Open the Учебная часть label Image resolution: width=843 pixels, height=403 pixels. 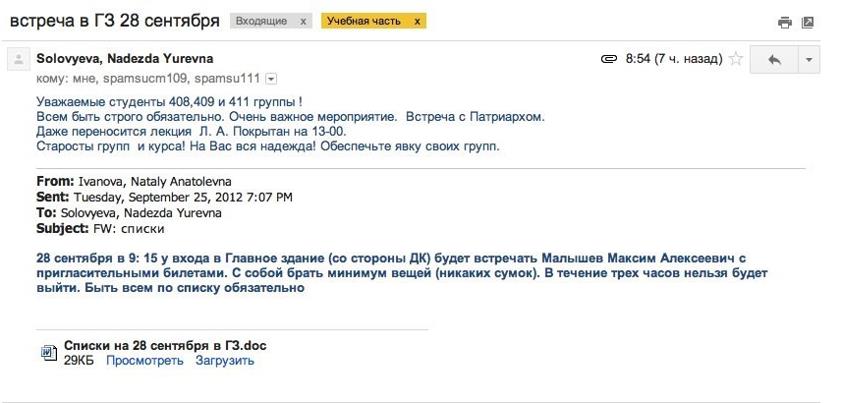(364, 21)
